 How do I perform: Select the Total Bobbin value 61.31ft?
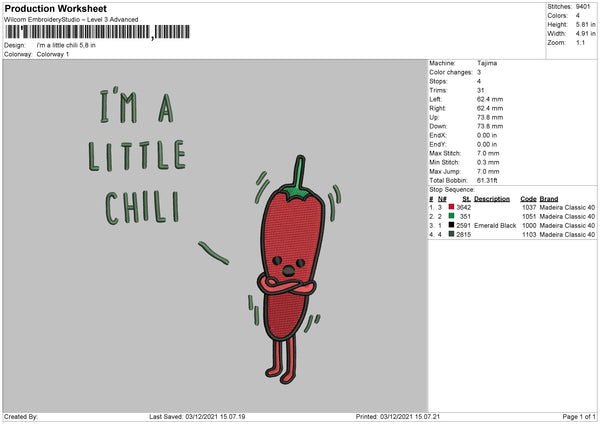487,180
